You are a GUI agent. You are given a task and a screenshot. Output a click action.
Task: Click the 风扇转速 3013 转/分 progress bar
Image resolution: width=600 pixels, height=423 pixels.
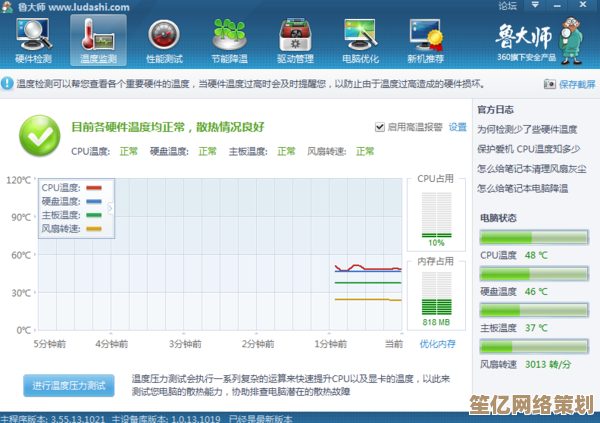coord(534,346)
